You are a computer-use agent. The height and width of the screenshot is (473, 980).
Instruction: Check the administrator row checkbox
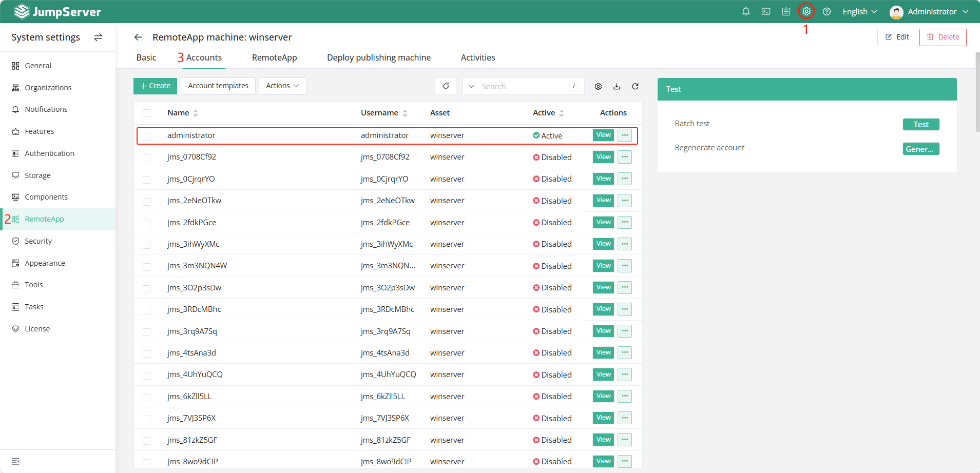(147, 136)
